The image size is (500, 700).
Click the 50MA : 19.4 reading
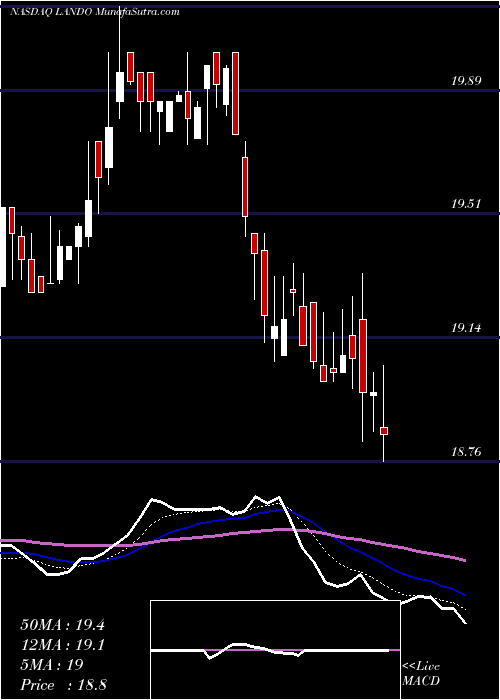pos(62,625)
